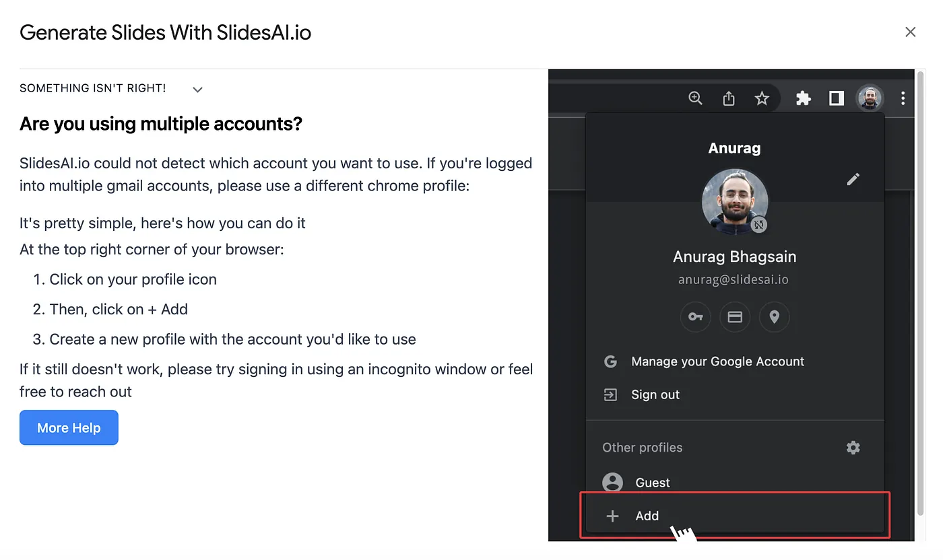943x560 pixels.
Task: Click the 'Generate Slides With SlidesAI.io' title
Action: pos(165,32)
